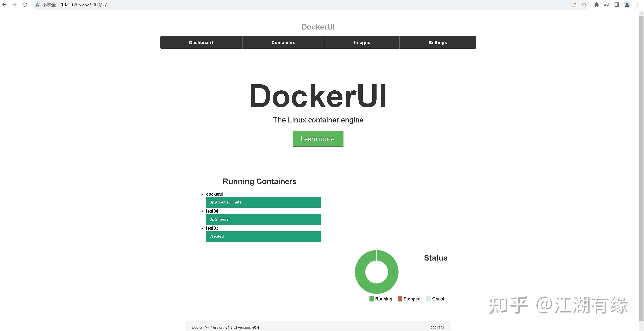Click the test04 container entry
The image size is (644, 331).
click(212, 211)
